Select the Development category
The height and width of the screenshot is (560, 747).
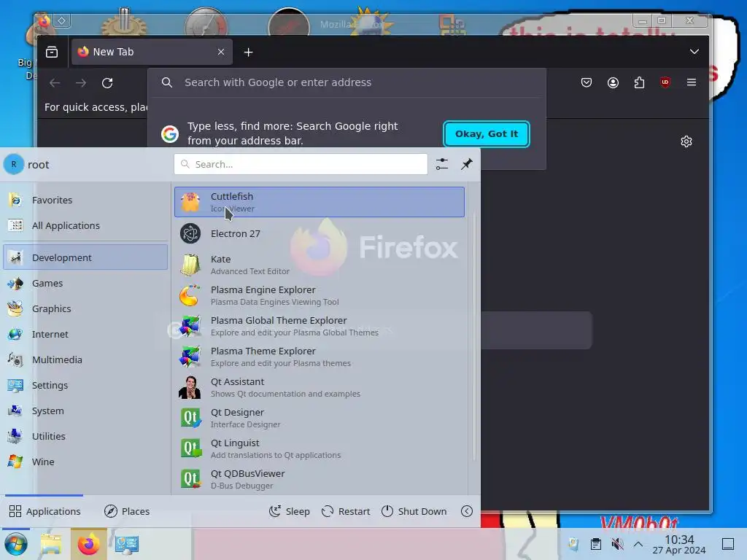[x=85, y=257]
